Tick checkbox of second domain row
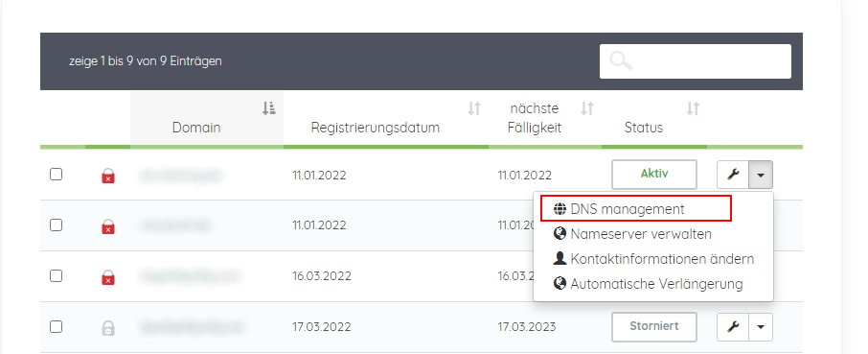Image resolution: width=868 pixels, height=354 pixels. click(56, 224)
